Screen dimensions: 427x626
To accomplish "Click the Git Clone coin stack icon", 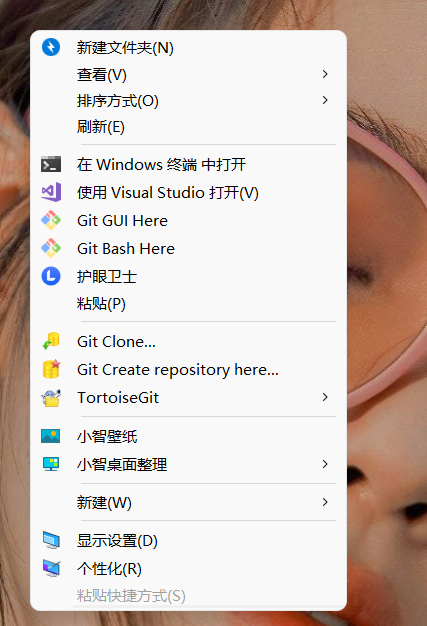I will 51,341.
